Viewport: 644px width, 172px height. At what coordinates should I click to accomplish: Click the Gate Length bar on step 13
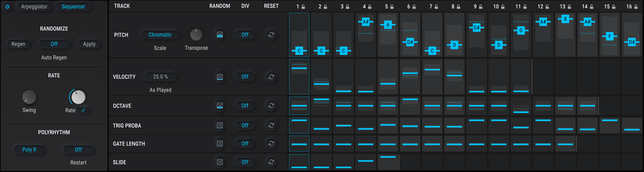click(x=565, y=144)
